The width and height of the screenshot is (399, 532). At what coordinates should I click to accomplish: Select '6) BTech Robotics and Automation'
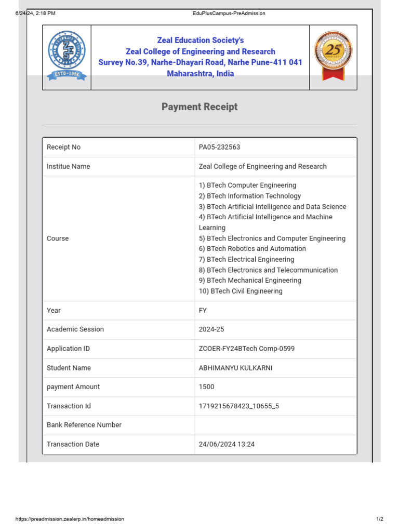point(252,249)
